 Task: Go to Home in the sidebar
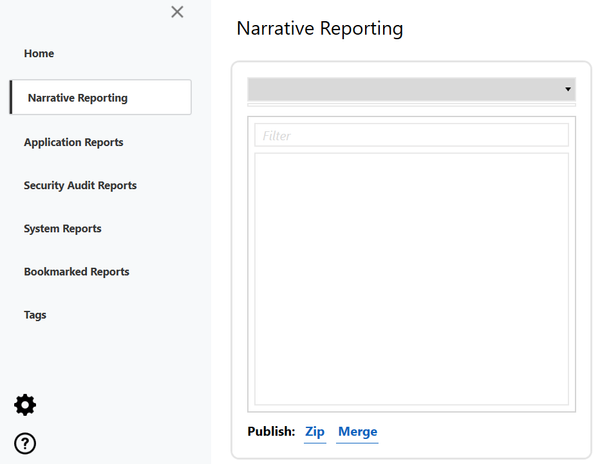pyautogui.click(x=39, y=53)
